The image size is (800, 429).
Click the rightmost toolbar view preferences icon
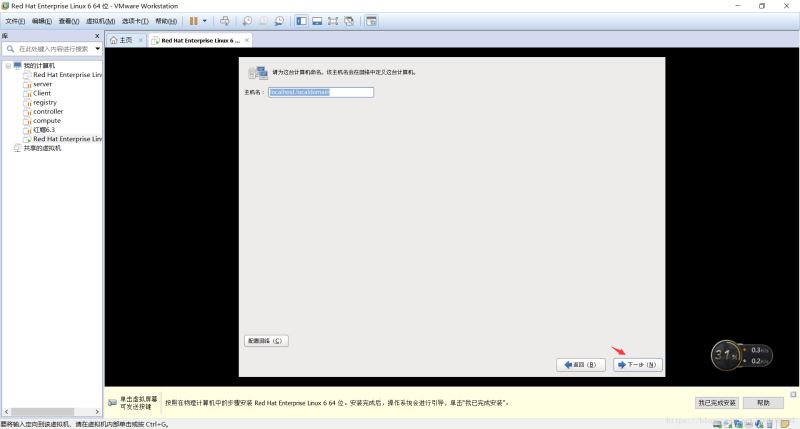coord(371,20)
